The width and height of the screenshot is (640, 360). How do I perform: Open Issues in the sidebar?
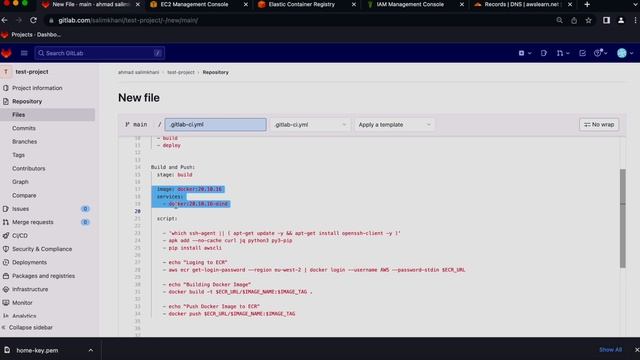pos(20,209)
